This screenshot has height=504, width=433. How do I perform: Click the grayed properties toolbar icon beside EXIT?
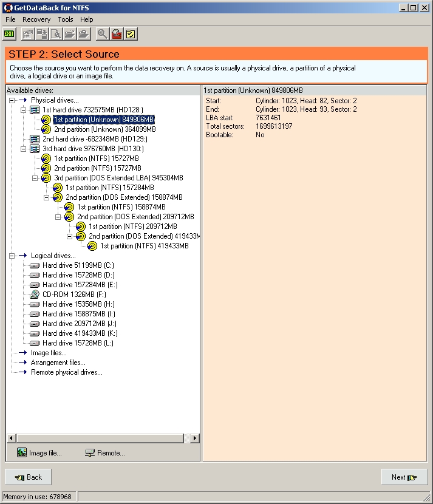coord(28,34)
